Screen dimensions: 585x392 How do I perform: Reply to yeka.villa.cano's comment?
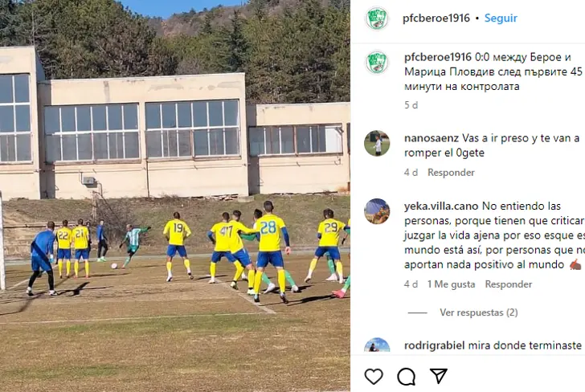coord(509,284)
